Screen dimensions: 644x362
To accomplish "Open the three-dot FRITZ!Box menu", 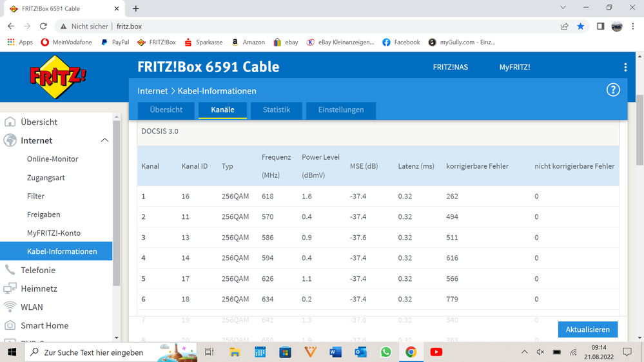I will tap(625, 67).
